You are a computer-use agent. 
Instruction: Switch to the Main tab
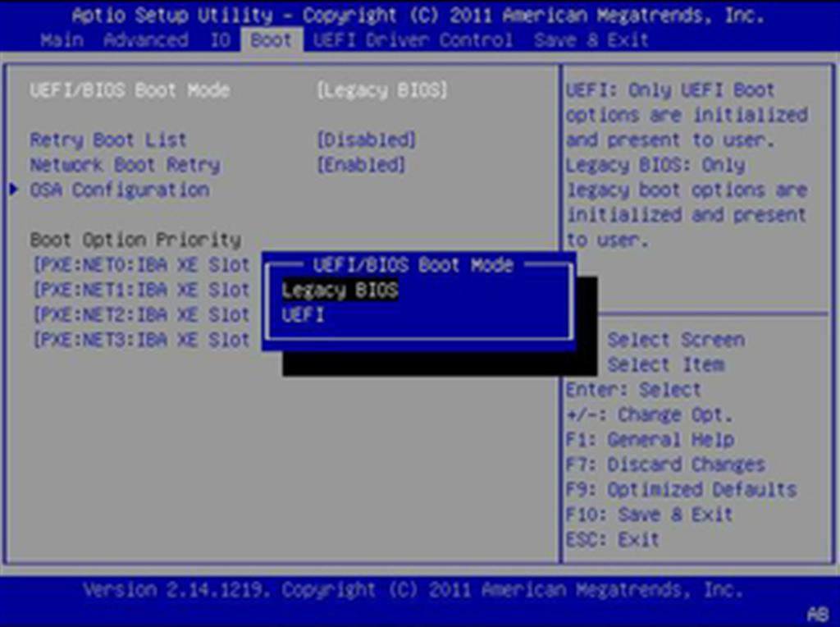[x=57, y=39]
